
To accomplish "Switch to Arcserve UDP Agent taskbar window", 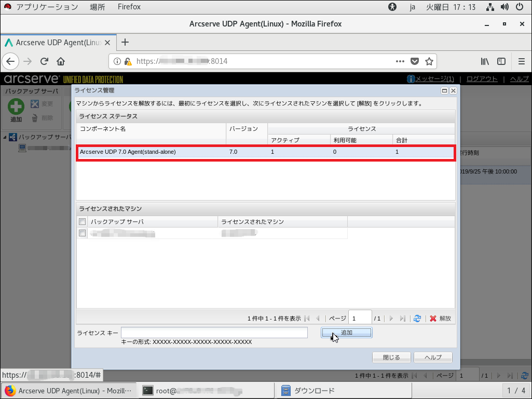I will tap(69, 391).
